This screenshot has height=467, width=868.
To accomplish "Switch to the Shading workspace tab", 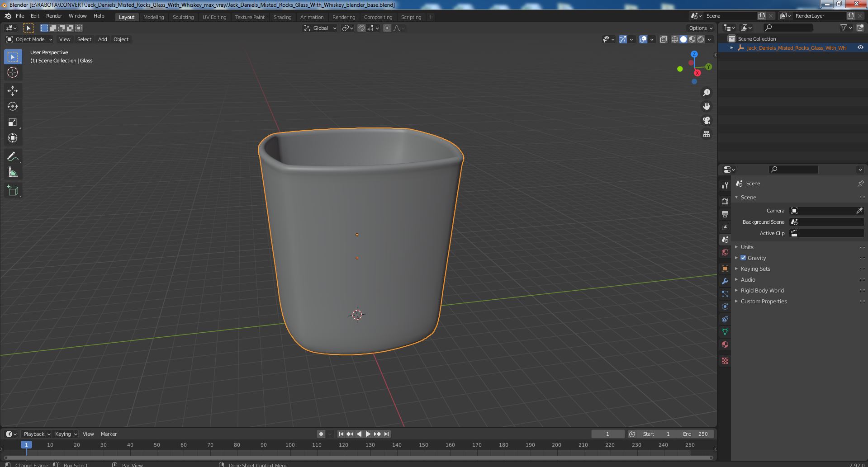I will [x=282, y=17].
